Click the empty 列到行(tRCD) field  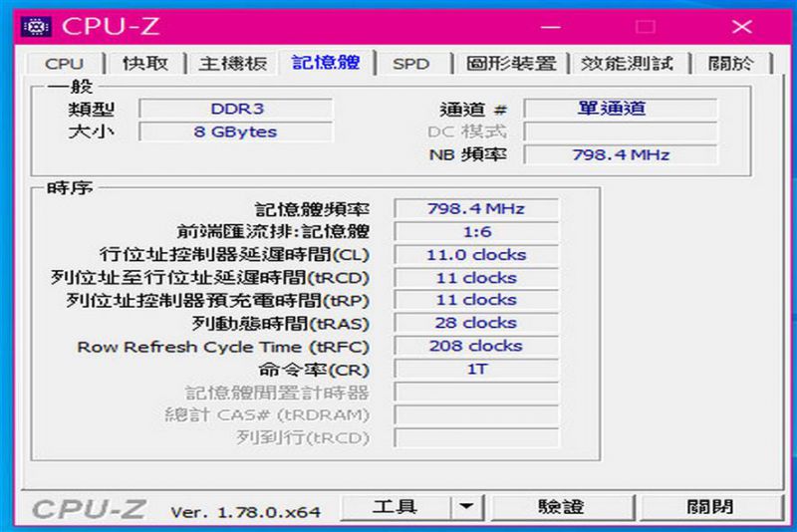[x=476, y=437]
